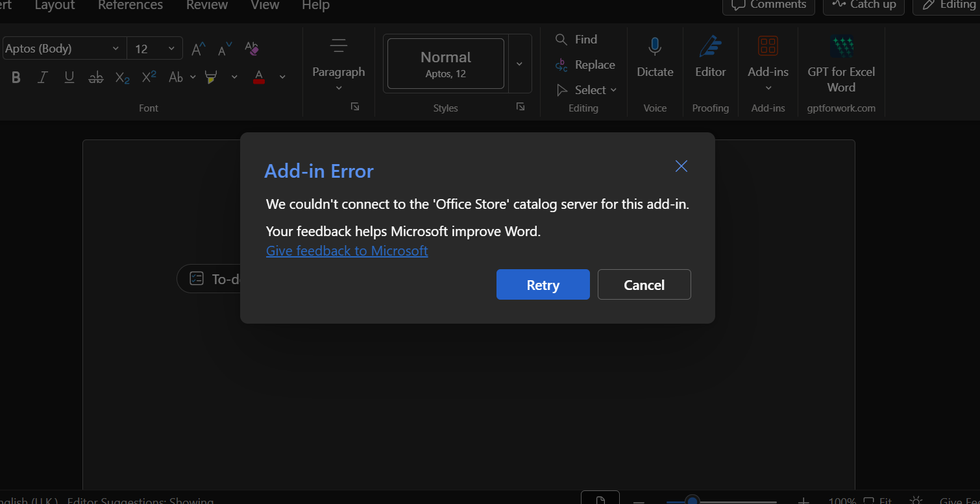Apply strikethrough to text
The height and width of the screenshot is (504, 980).
pos(95,77)
